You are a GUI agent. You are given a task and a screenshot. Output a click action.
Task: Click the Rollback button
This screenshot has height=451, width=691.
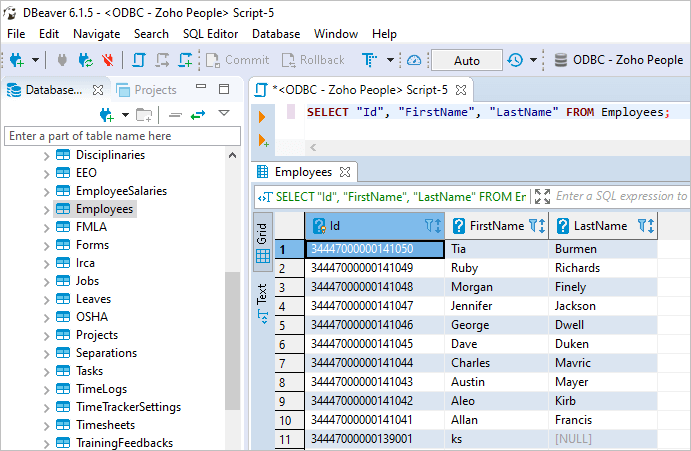[x=313, y=60]
